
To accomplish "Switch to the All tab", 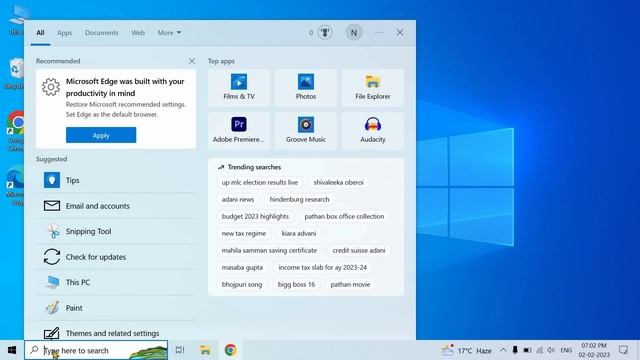I will (40, 33).
